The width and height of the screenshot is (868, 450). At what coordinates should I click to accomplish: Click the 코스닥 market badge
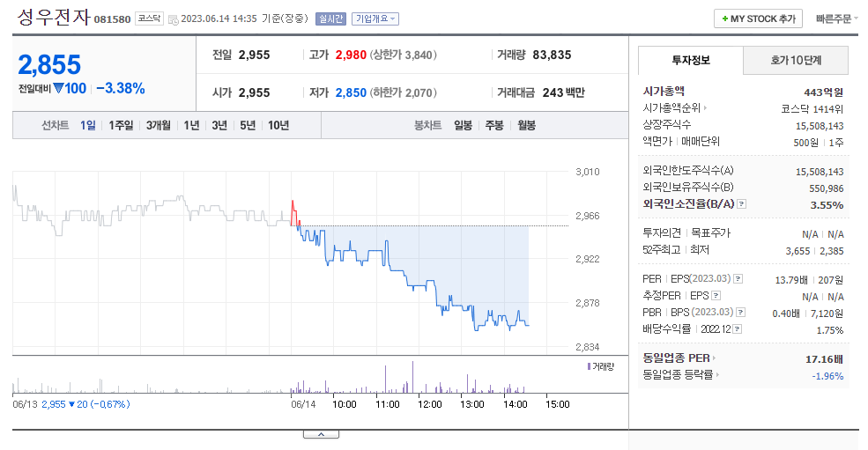click(x=150, y=18)
